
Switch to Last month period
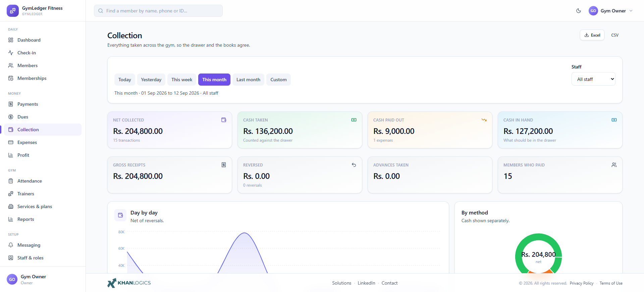[x=248, y=80]
